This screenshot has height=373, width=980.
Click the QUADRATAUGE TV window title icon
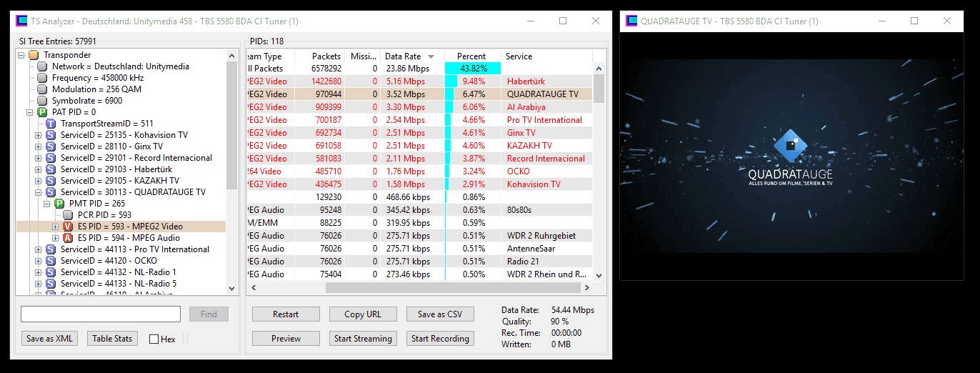pyautogui.click(x=631, y=21)
